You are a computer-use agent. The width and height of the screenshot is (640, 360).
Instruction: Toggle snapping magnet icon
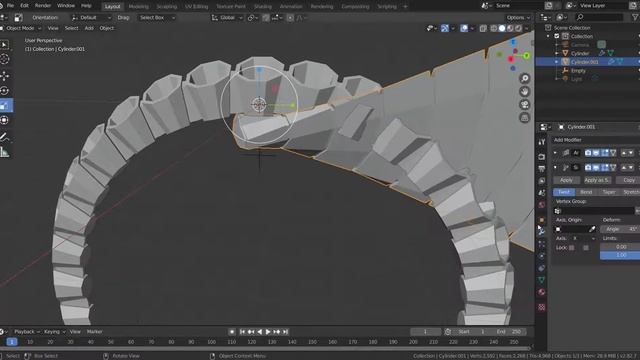point(266,18)
